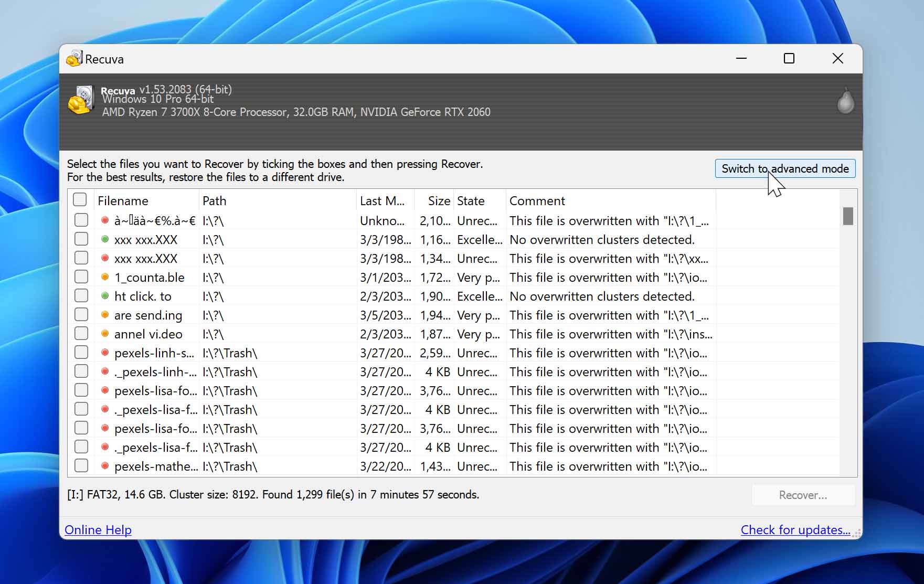
Task: Tick checkbox for 1_counta.ble
Action: point(81,277)
